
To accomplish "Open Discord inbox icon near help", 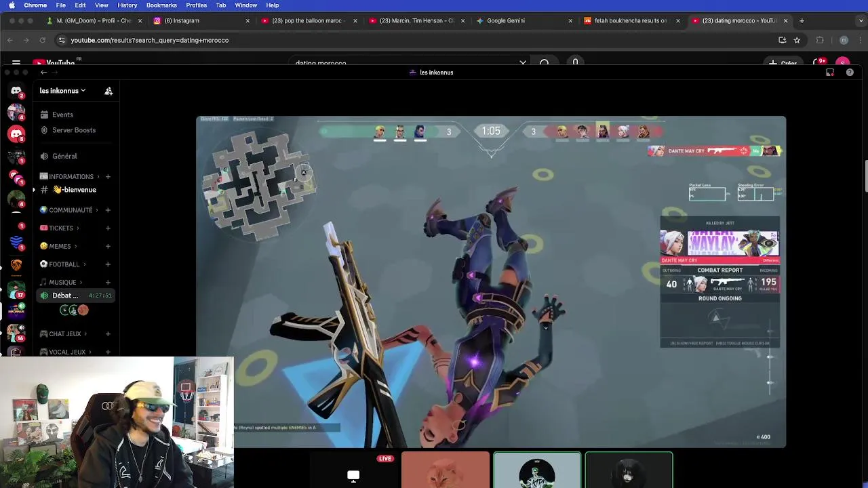I will tap(830, 73).
